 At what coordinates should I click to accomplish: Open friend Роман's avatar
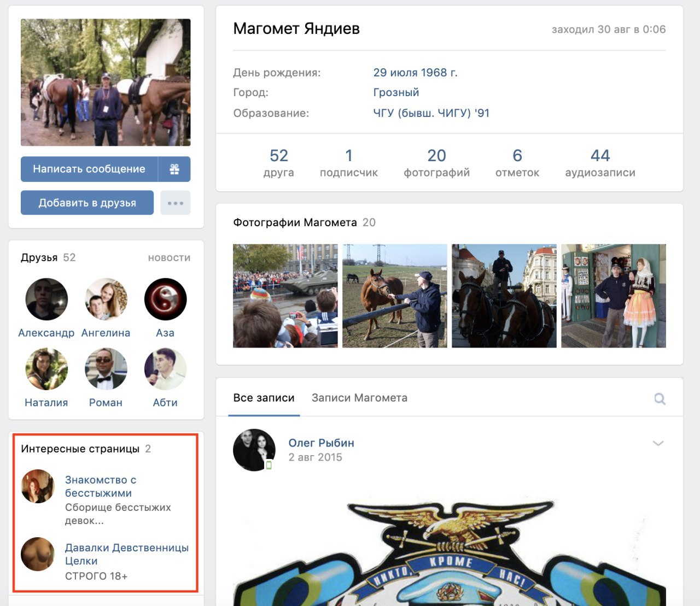106,369
